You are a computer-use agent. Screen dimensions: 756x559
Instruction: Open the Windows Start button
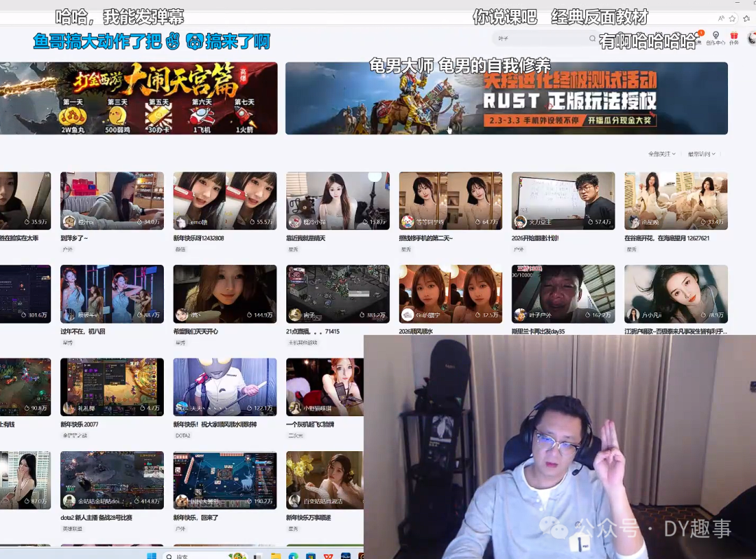151,555
